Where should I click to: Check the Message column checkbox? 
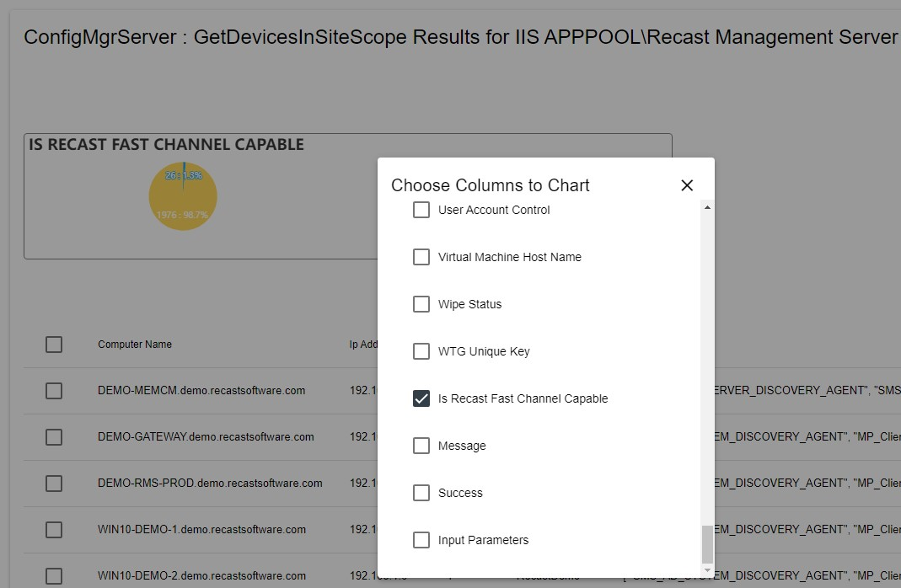click(x=421, y=446)
